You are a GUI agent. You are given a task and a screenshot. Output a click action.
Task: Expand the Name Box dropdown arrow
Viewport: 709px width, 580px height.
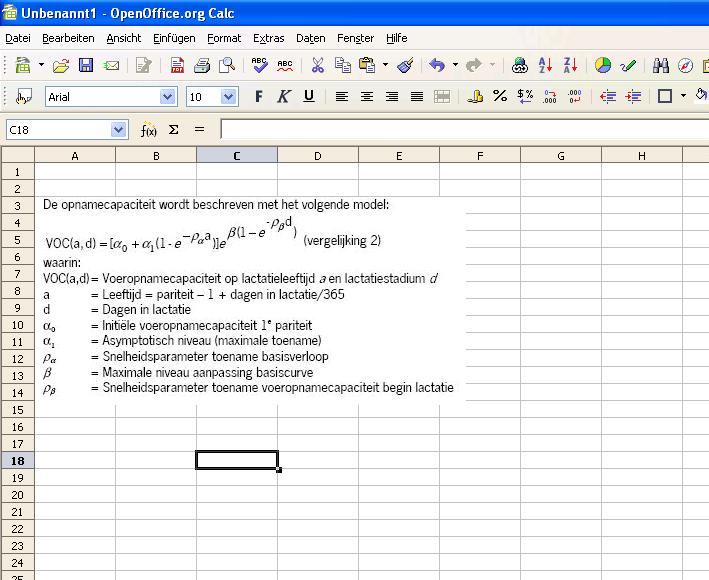118,130
